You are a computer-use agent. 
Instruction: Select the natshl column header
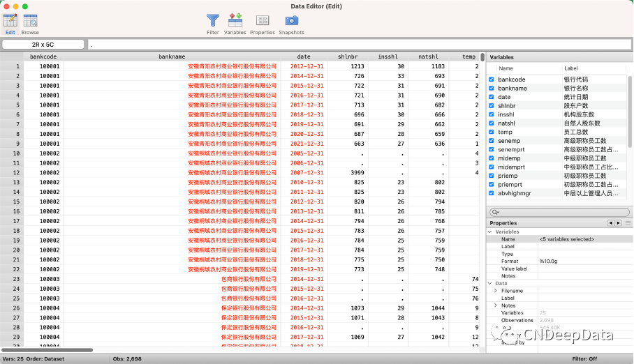point(429,56)
